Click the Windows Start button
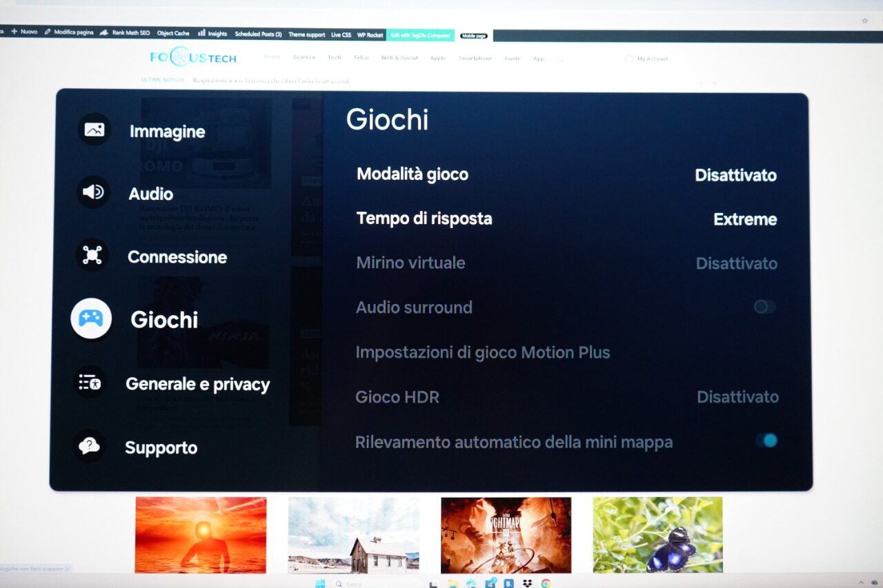Screen dimensions: 883x588 click(x=320, y=583)
